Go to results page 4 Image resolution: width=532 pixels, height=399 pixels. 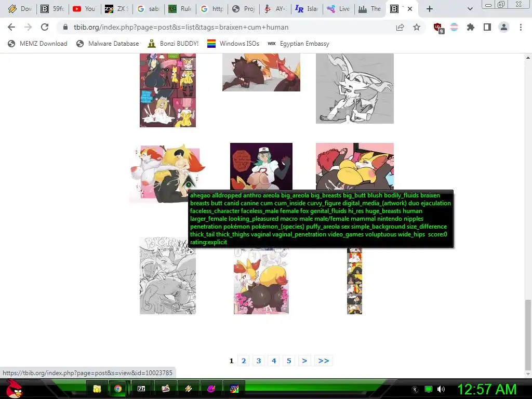click(x=274, y=361)
